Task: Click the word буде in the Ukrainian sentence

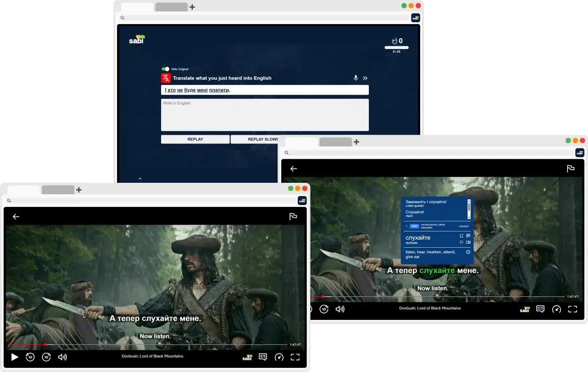Action: (x=190, y=90)
